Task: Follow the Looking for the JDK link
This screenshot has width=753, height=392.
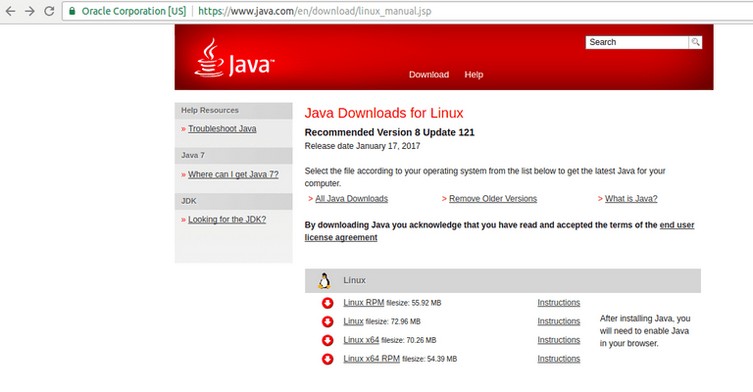Action: (x=227, y=220)
